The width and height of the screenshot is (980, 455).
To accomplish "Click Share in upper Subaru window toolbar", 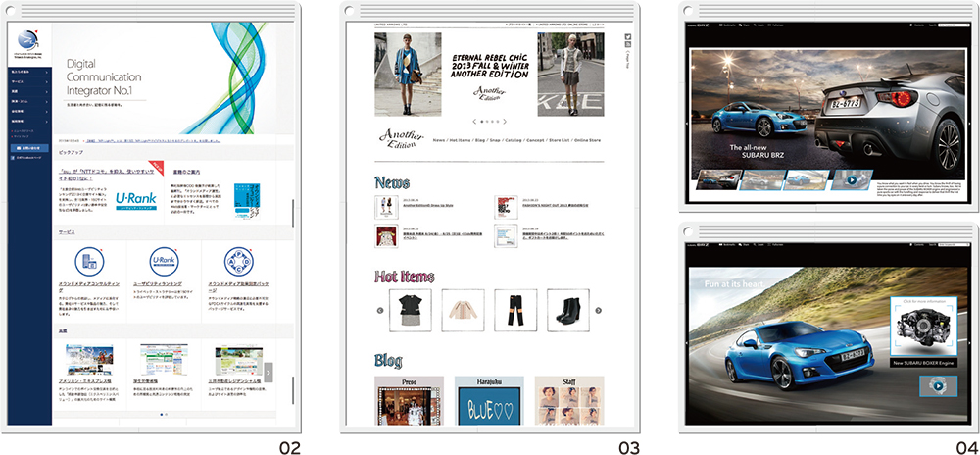I will coord(745,25).
